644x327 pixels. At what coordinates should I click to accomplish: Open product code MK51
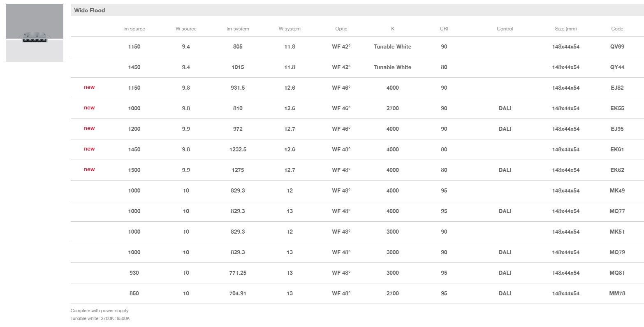point(617,232)
